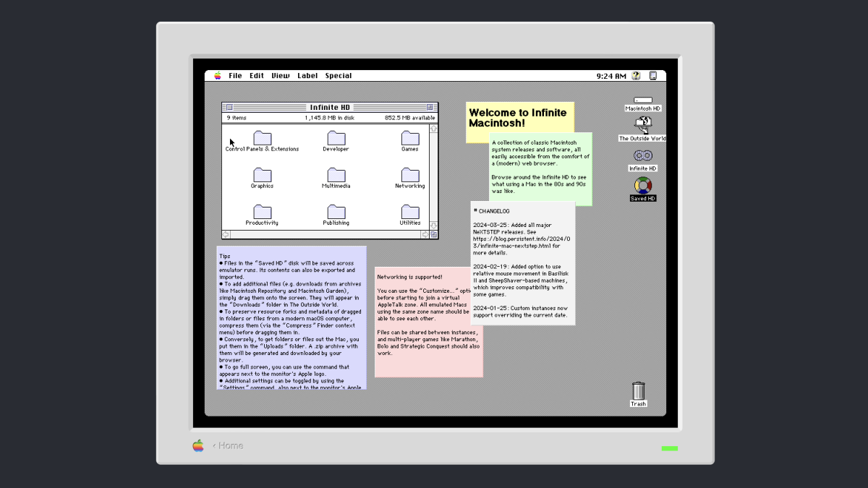Screen dimensions: 868x488
Task: Select the Saved HD desktop disk icon
Action: (x=643, y=189)
